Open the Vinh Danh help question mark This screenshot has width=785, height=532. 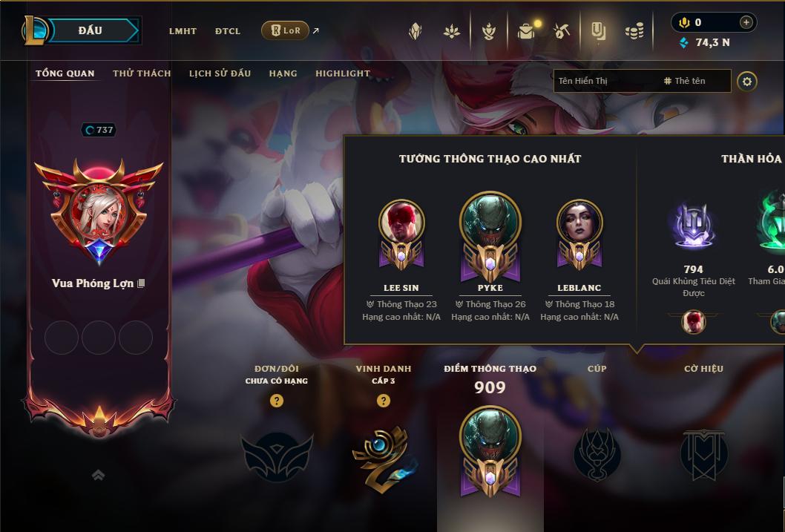click(384, 401)
